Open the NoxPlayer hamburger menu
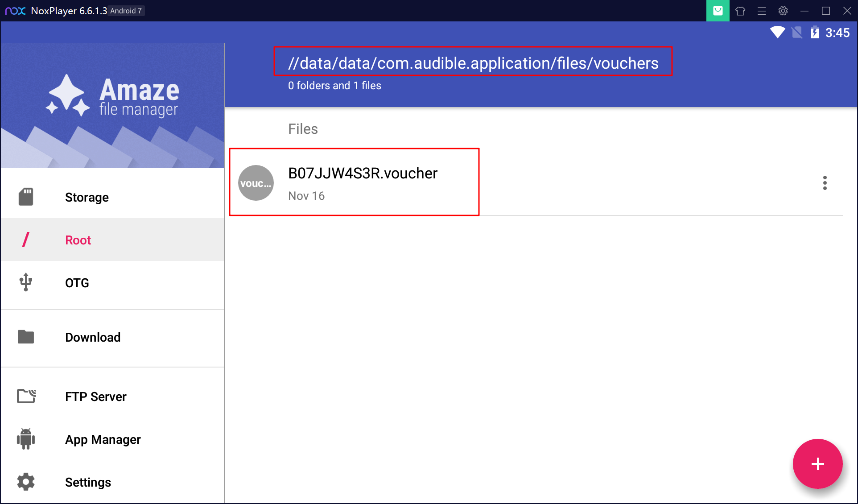Image resolution: width=858 pixels, height=504 pixels. tap(762, 11)
